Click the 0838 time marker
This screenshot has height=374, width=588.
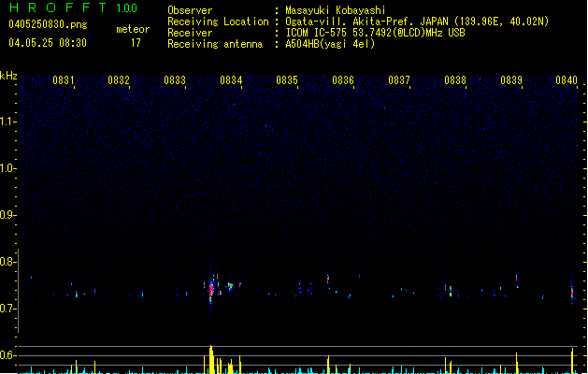455,80
